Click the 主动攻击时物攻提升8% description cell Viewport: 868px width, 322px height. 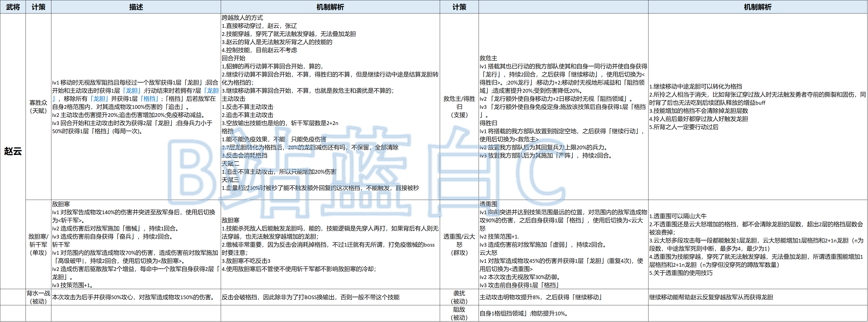tap(541, 297)
